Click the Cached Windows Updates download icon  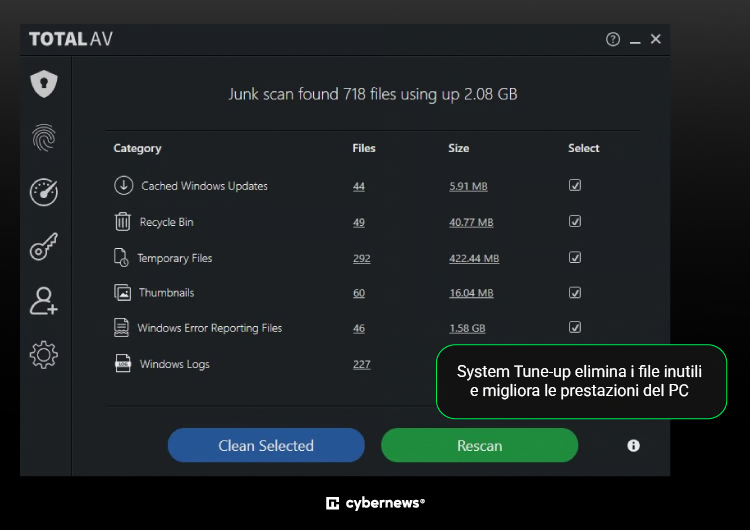coord(123,185)
